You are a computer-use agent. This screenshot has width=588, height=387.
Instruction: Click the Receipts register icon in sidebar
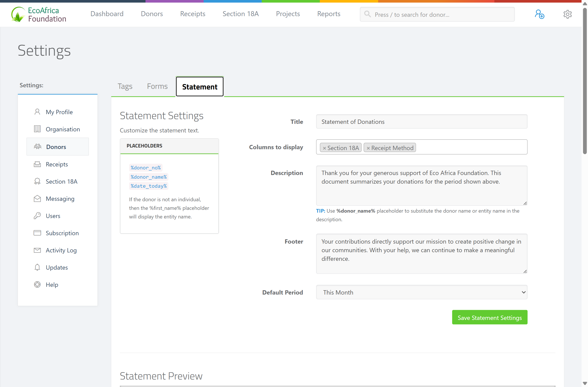click(37, 164)
